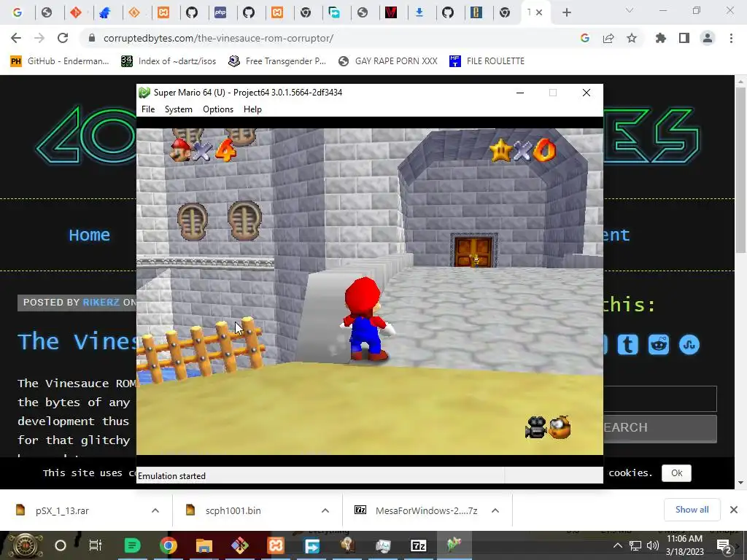Open the Home link on the website

pos(90,235)
